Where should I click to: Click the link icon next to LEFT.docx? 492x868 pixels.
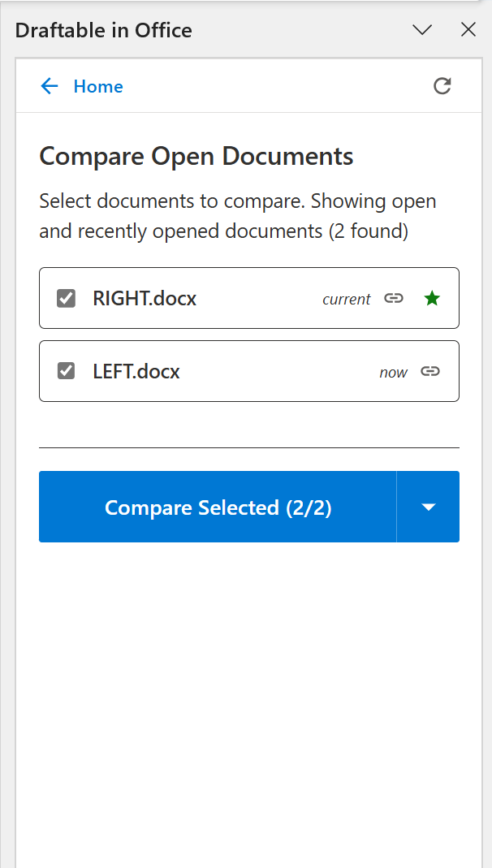[430, 371]
